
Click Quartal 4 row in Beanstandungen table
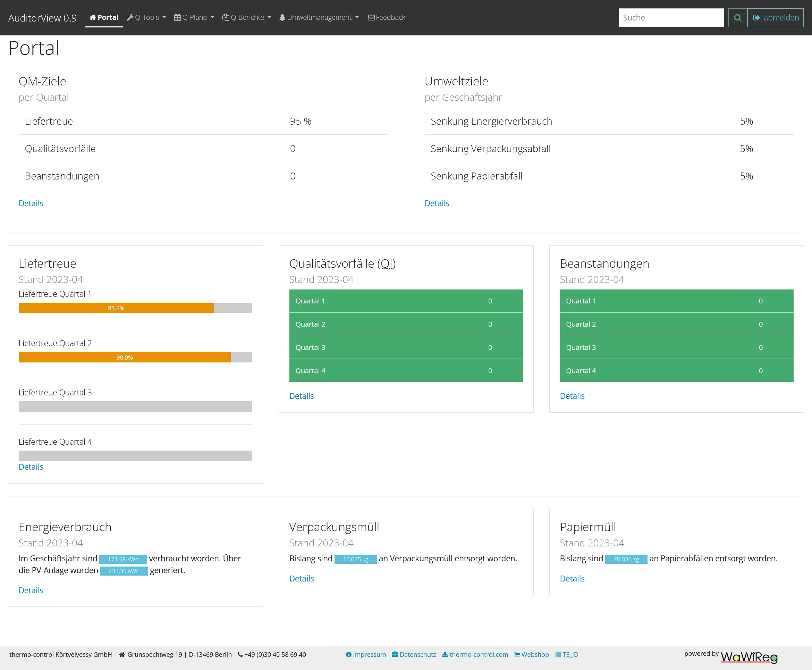click(677, 370)
